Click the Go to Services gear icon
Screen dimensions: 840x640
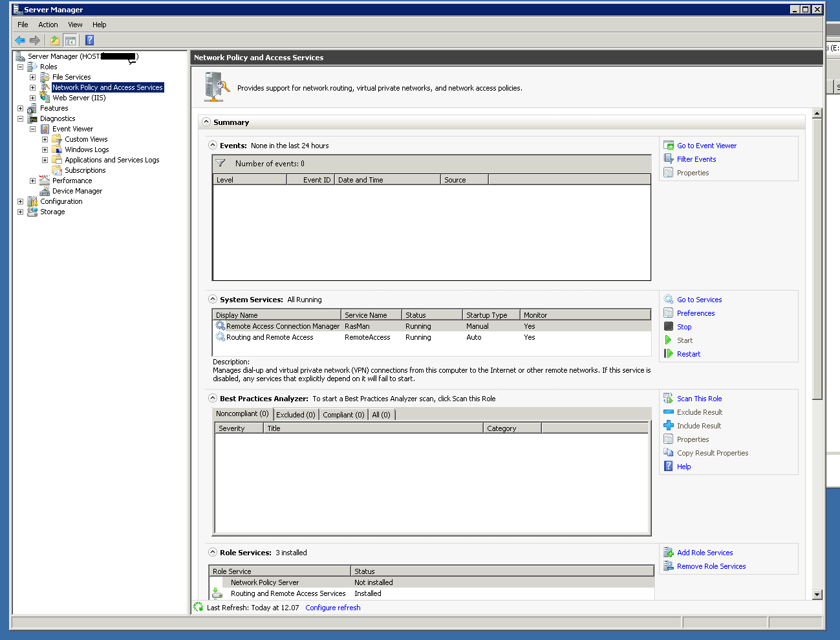tap(669, 300)
